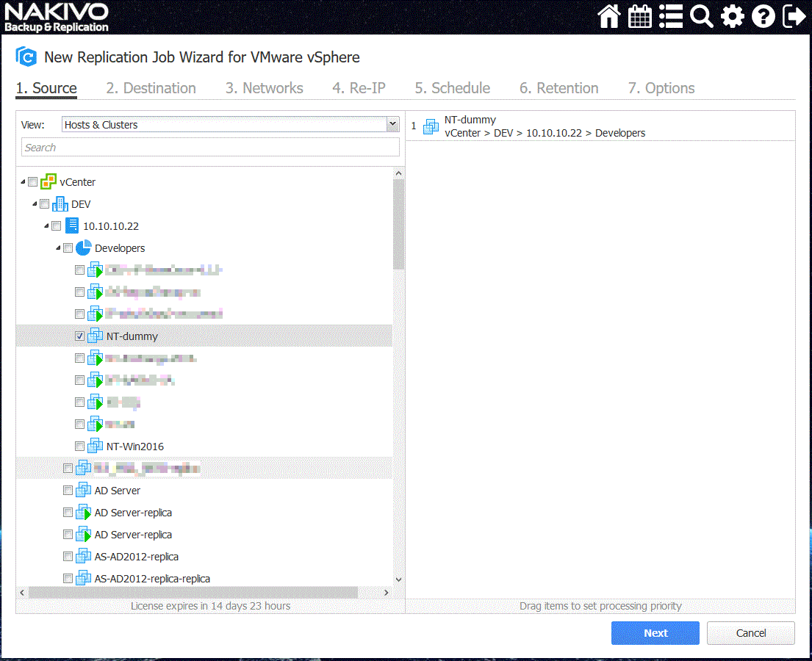This screenshot has width=812, height=661.
Task: Click the NT-dummy VM icon in tree
Action: coord(95,336)
